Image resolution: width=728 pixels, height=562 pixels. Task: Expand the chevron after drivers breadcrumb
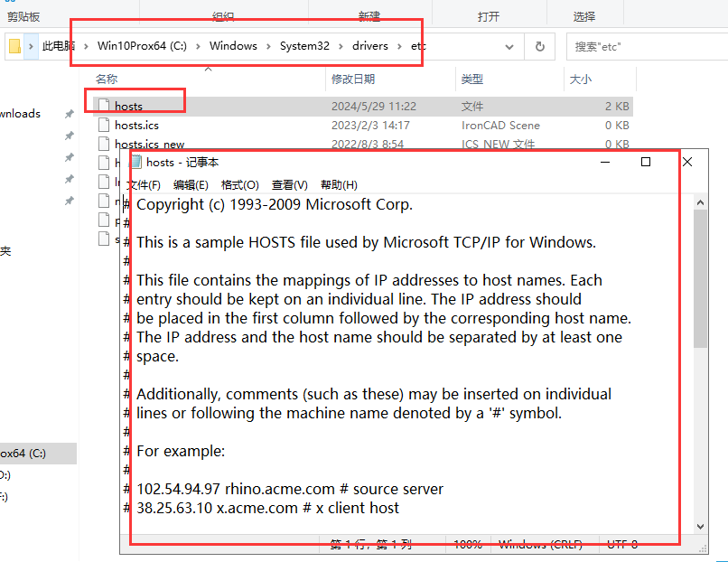click(399, 46)
